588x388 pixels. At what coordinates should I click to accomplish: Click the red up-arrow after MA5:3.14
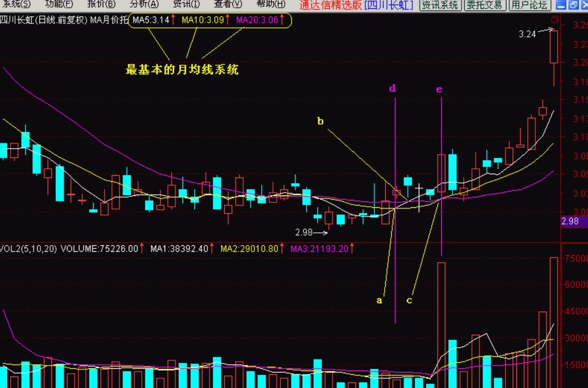(174, 20)
